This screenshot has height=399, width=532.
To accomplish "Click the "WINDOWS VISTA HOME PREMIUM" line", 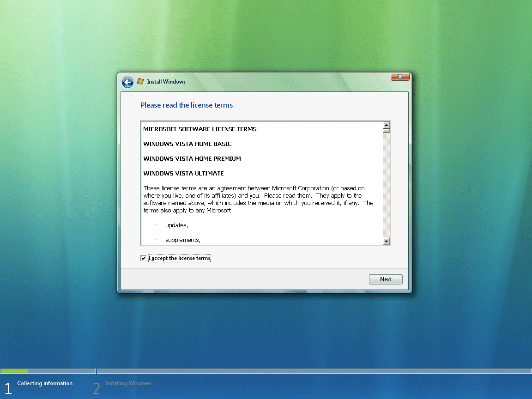I will [192, 159].
